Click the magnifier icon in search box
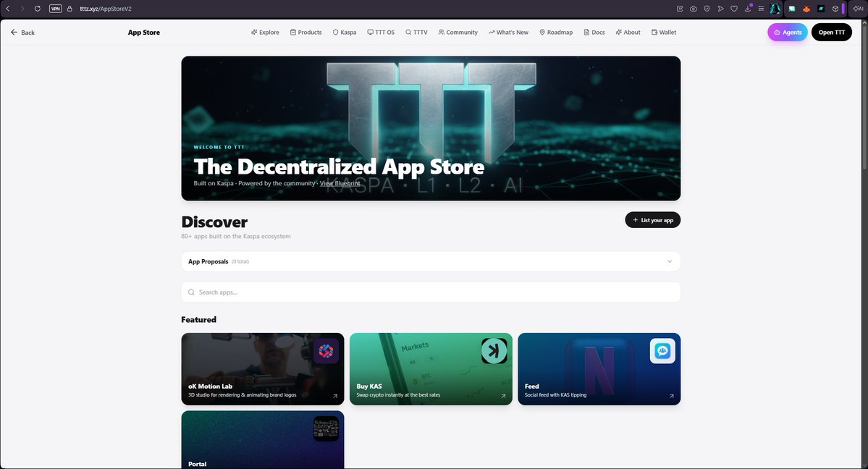868x469 pixels. pos(191,292)
